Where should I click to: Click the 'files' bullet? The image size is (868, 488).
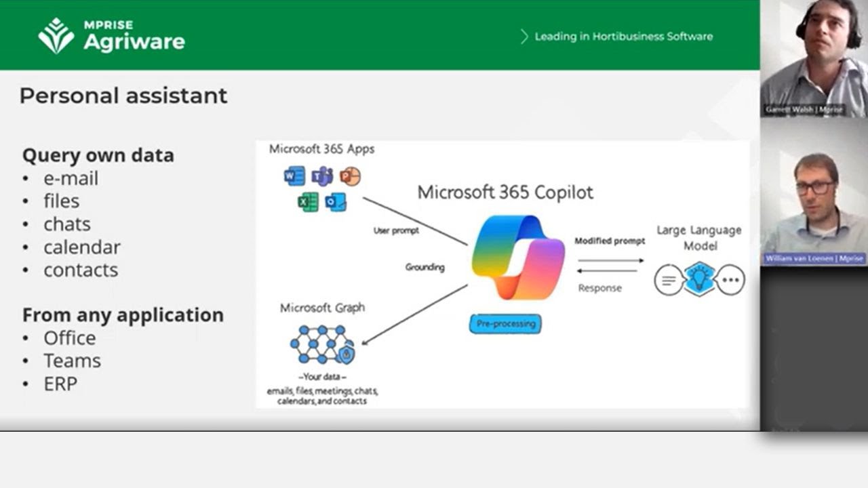(x=62, y=201)
